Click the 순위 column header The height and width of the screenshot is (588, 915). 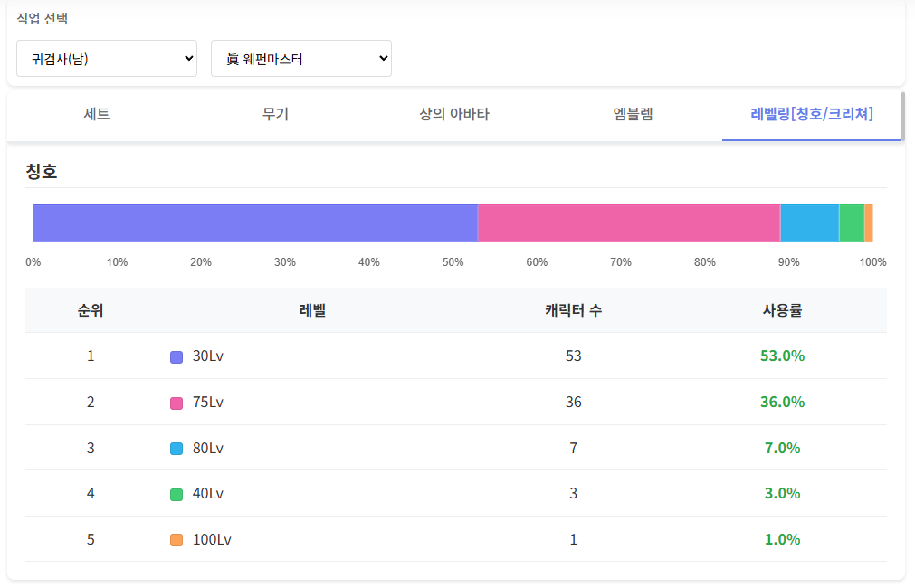pyautogui.click(x=91, y=310)
